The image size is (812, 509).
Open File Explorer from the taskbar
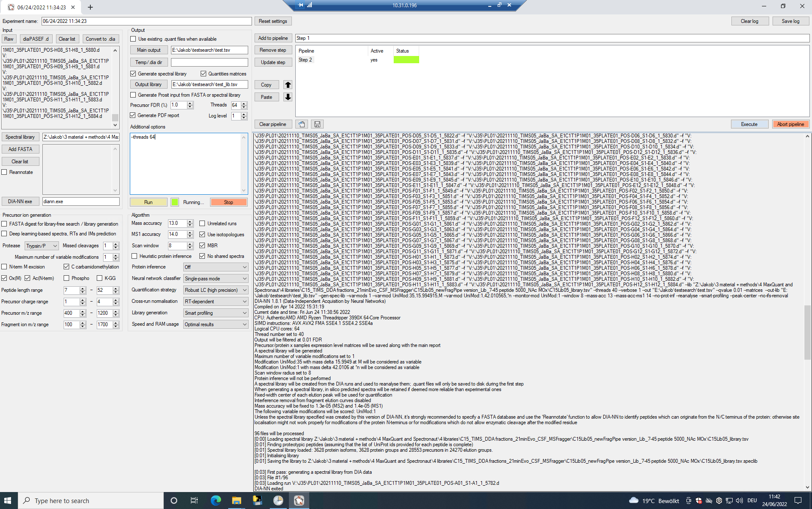[236, 501]
